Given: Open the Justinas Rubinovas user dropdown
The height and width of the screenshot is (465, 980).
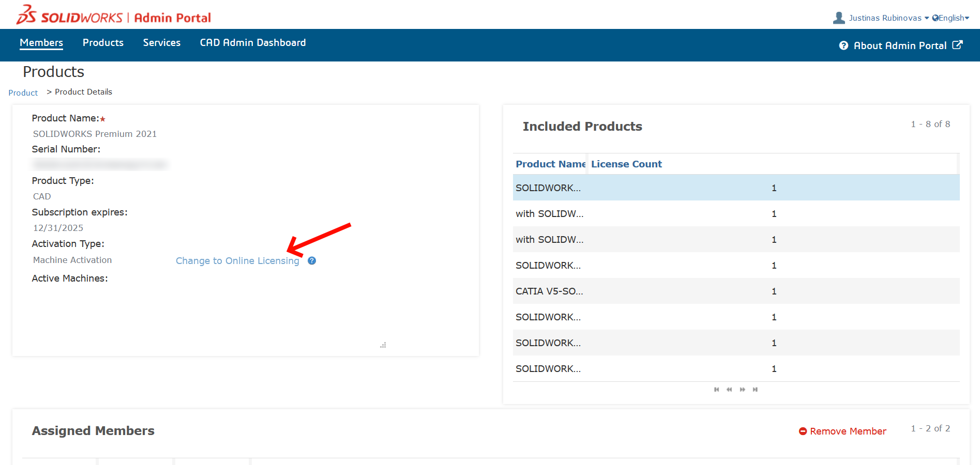Looking at the screenshot, I should 888,18.
